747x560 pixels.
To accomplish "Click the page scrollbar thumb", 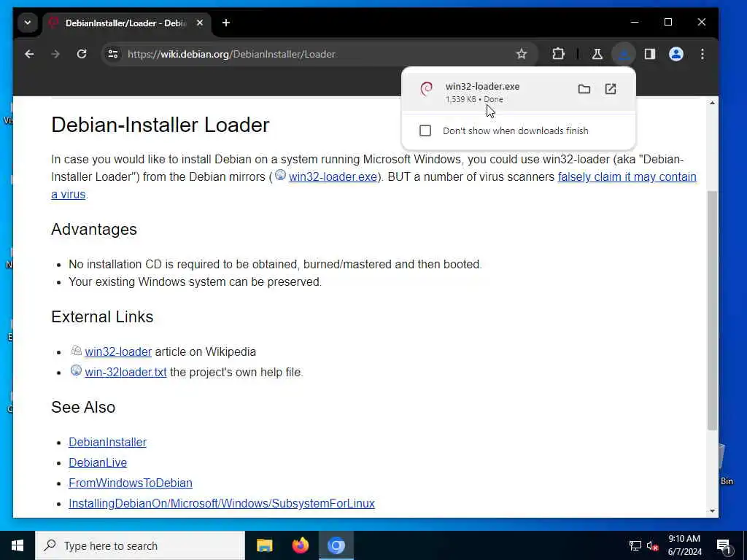I will 712,311.
